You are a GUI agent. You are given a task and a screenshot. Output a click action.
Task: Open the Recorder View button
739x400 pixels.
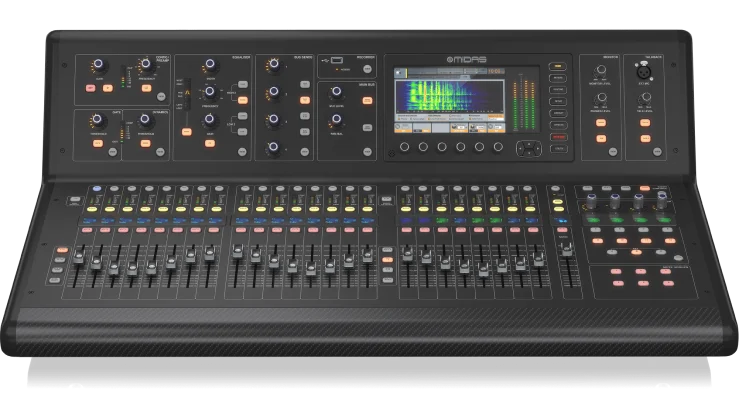pos(368,69)
